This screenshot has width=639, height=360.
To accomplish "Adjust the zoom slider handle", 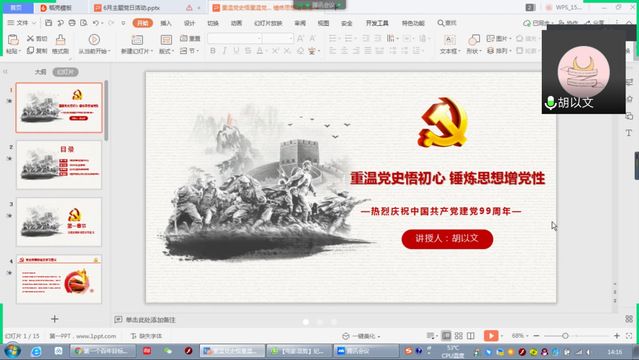I will tap(565, 336).
